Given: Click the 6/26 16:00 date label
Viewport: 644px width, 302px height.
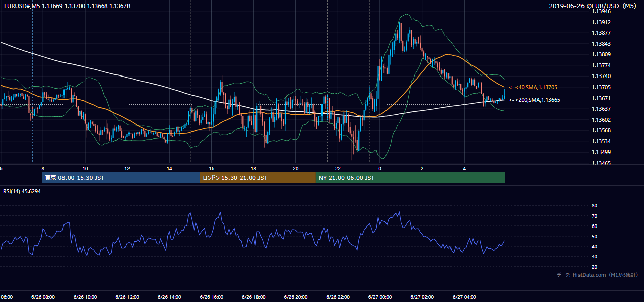Looking at the screenshot, I should point(211,297).
